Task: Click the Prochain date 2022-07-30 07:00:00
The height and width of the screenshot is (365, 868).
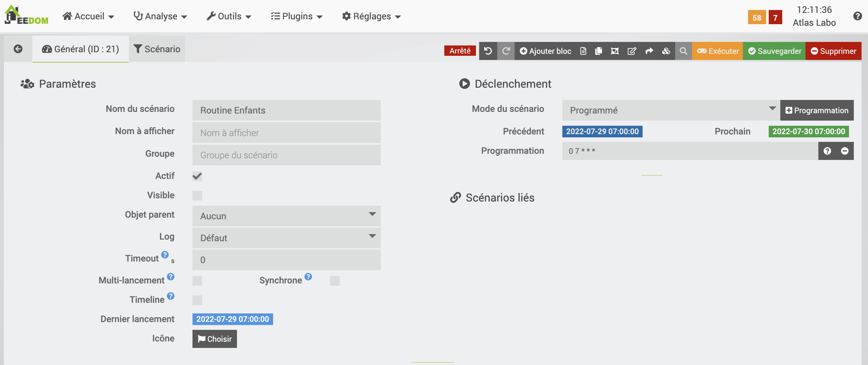Action: click(809, 132)
